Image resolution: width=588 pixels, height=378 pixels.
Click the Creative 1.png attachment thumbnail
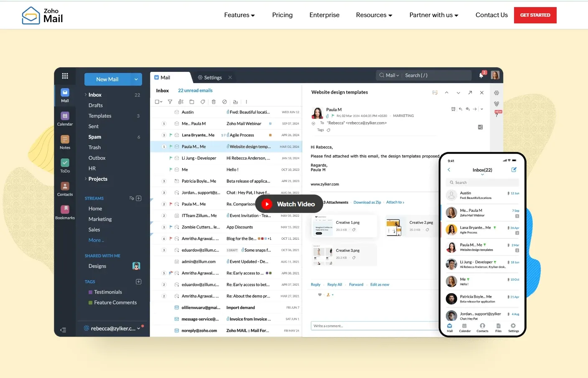point(322,226)
